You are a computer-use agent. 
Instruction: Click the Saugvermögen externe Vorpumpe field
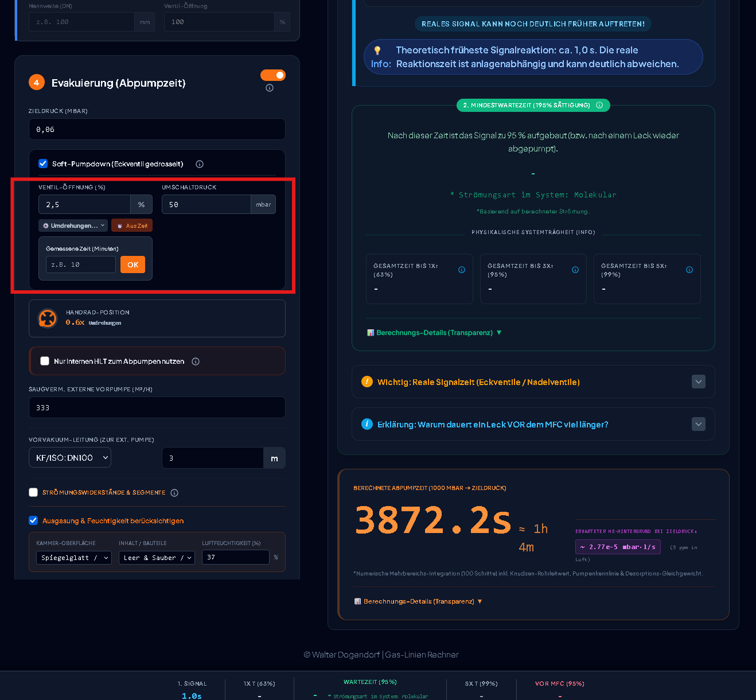click(157, 407)
